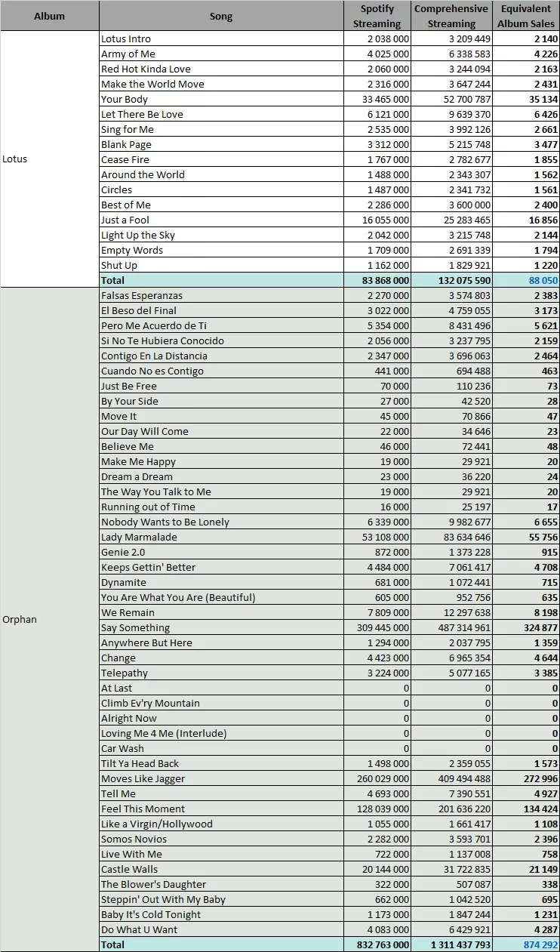560x952 pixels.
Task: Select Anywhere But Here cell
Action: click(x=221, y=642)
